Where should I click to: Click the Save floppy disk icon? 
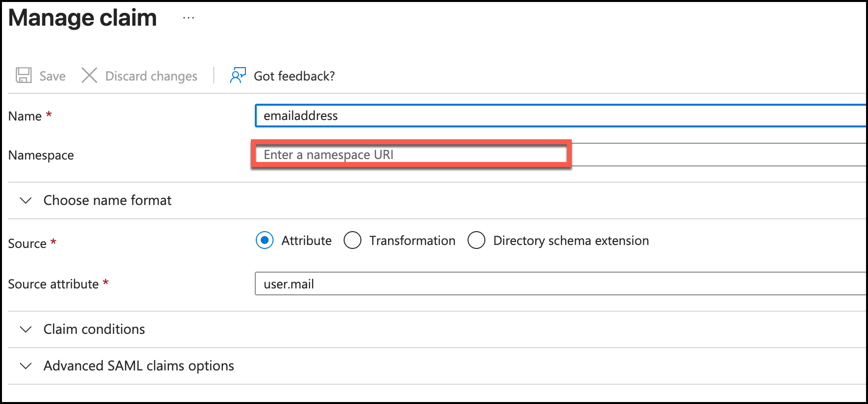click(x=24, y=76)
